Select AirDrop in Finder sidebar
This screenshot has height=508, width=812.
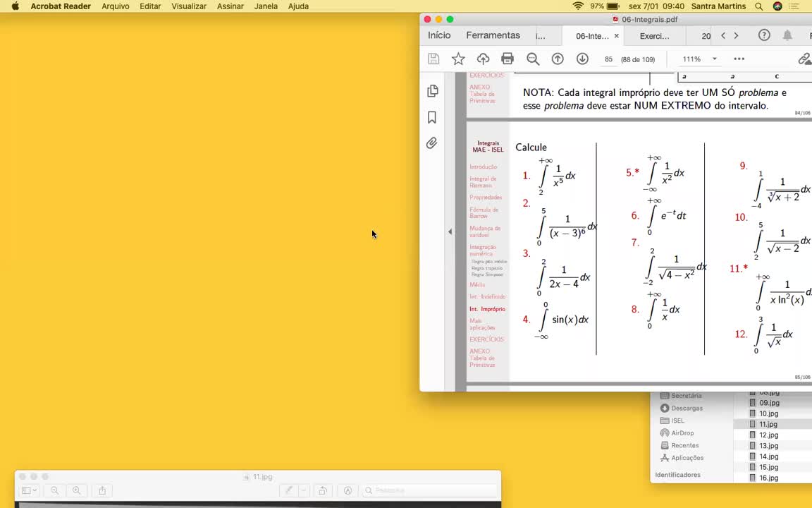[x=677, y=433]
